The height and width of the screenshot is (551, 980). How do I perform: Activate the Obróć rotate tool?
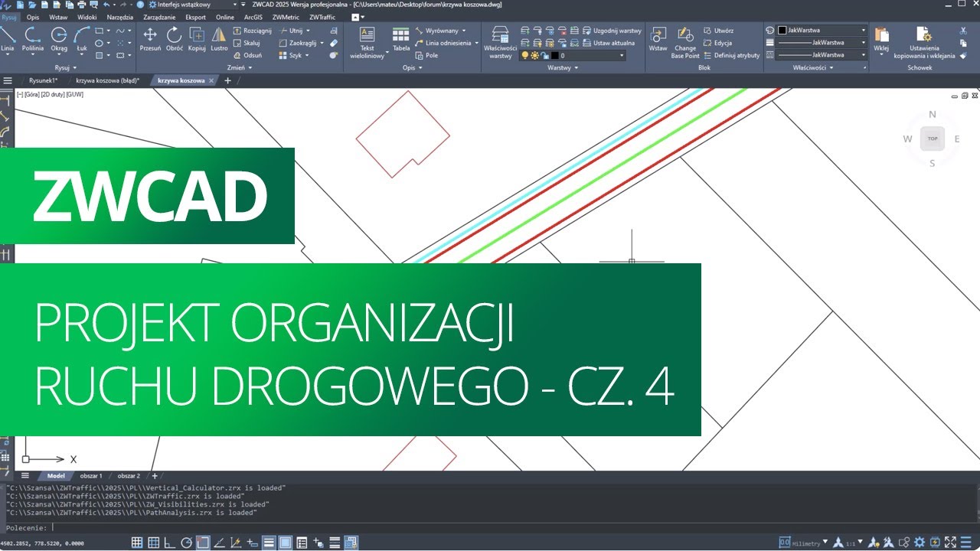pyautogui.click(x=175, y=39)
